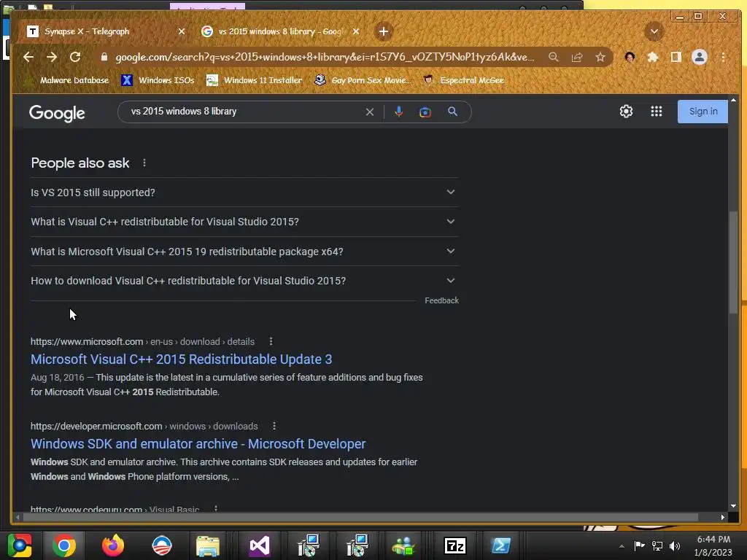
Task: Start voice search with the microphone
Action: coord(399,112)
